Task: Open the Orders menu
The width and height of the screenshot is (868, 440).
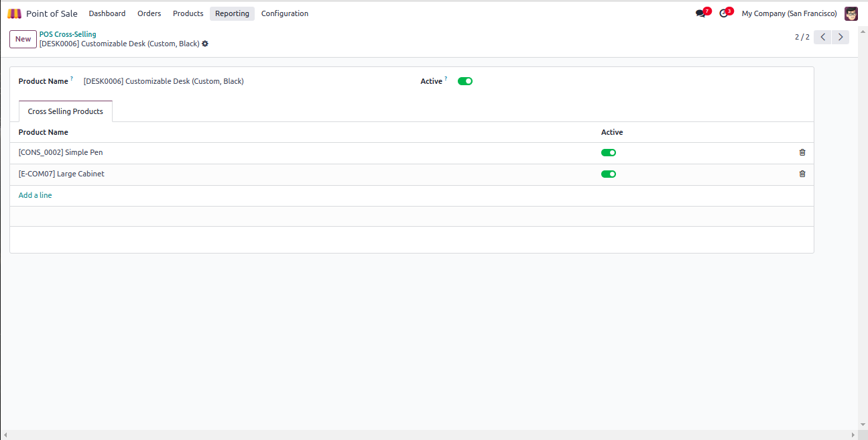Action: click(149, 13)
